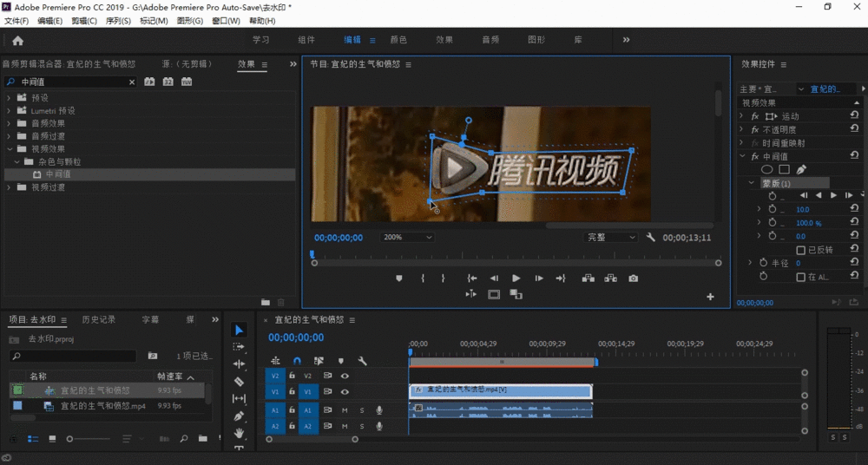Open the button editor plus icon
This screenshot has height=465, width=868.
(710, 297)
